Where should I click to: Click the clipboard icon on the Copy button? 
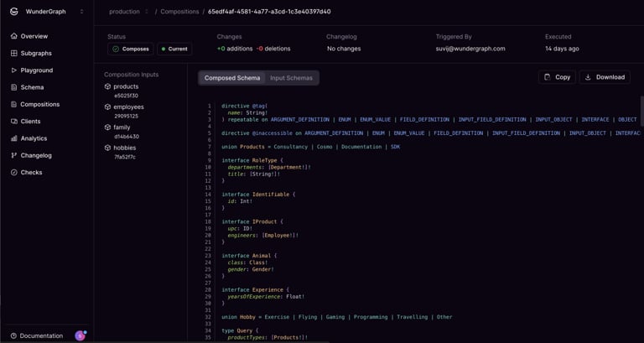coord(547,77)
